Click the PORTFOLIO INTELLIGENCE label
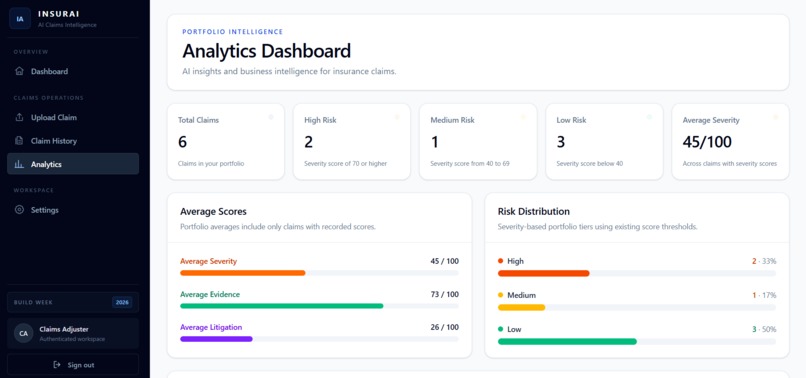The width and height of the screenshot is (806, 378). 232,32
